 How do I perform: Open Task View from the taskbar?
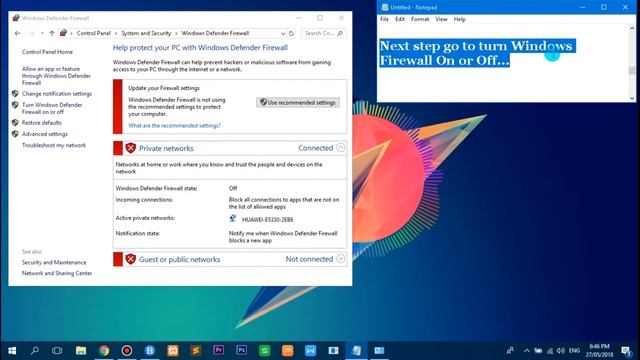[x=57, y=351]
